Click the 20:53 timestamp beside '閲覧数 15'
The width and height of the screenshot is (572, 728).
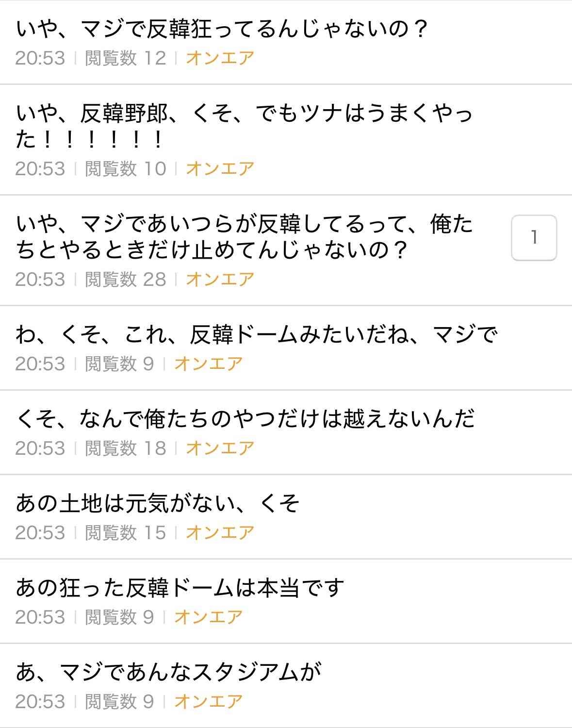click(40, 533)
